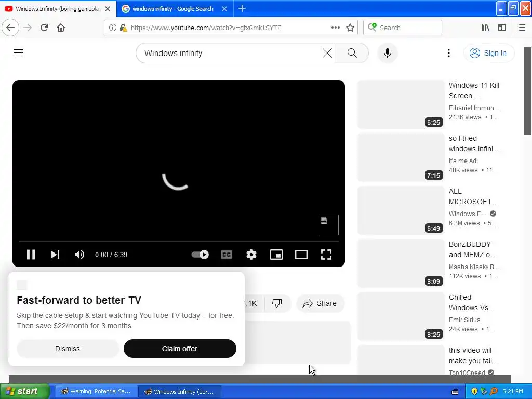
Task: Open the 'so I tried windows infini...' video
Action: [x=474, y=143]
